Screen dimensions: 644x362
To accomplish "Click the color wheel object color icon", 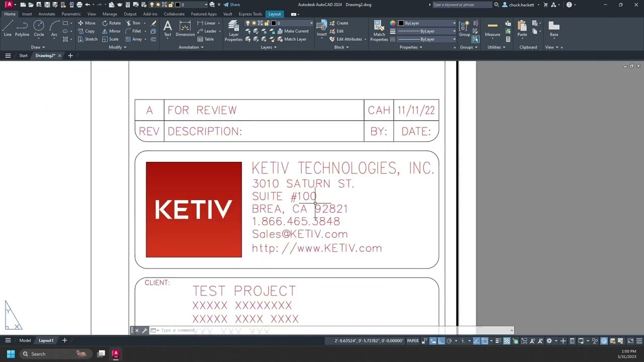I will click(393, 23).
